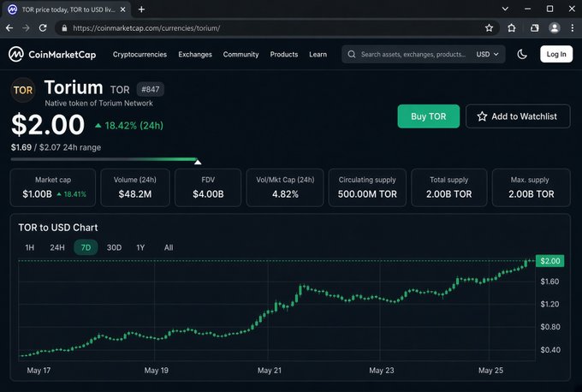Click the #847 rank badge
Image resolution: width=582 pixels, height=392 pixels.
coord(151,90)
